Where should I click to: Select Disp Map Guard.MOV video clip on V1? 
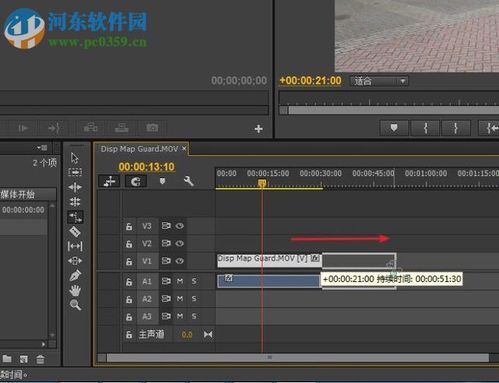click(x=269, y=261)
